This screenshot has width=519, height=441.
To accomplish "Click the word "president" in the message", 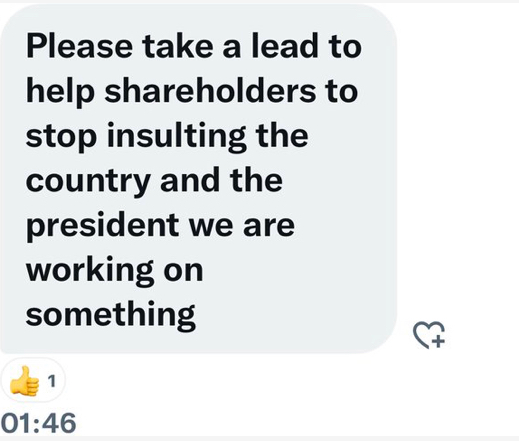I will 102,225.
